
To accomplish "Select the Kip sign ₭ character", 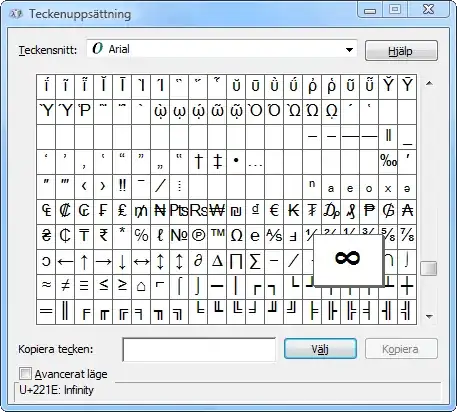I will coord(293,212).
